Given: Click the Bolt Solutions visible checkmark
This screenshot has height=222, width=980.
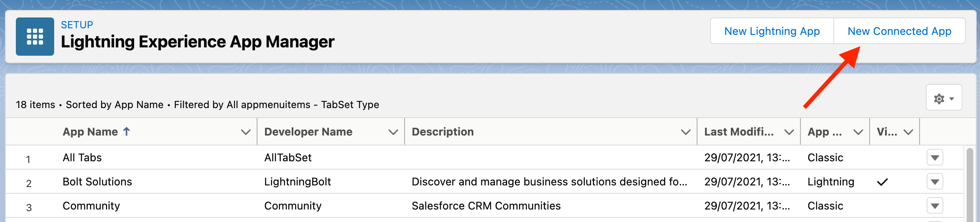Looking at the screenshot, I should click(x=882, y=182).
